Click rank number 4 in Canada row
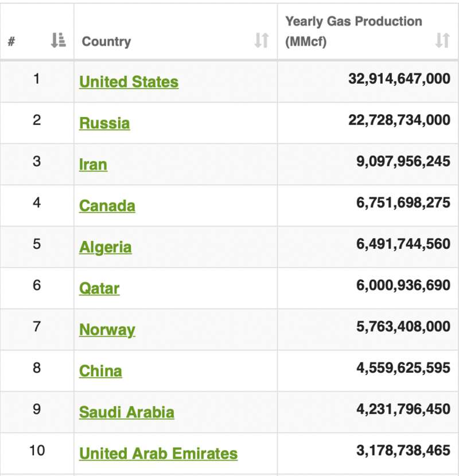459x476 pixels. tap(37, 202)
